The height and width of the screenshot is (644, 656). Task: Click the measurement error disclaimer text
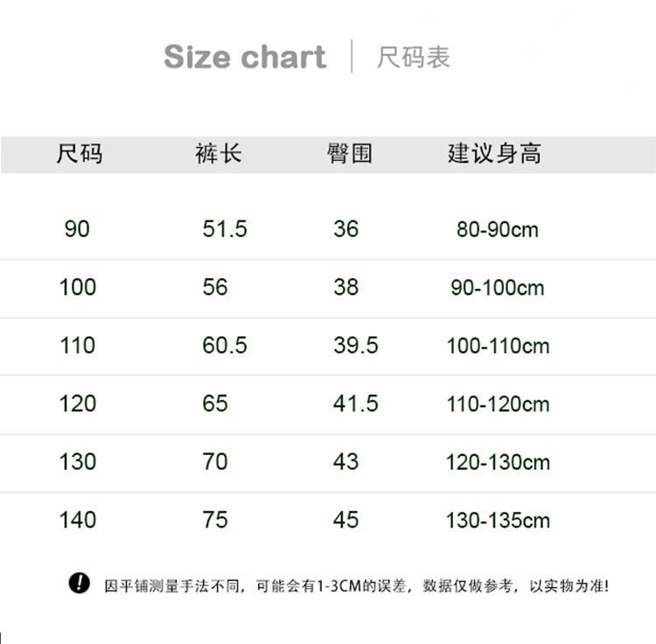(357, 585)
